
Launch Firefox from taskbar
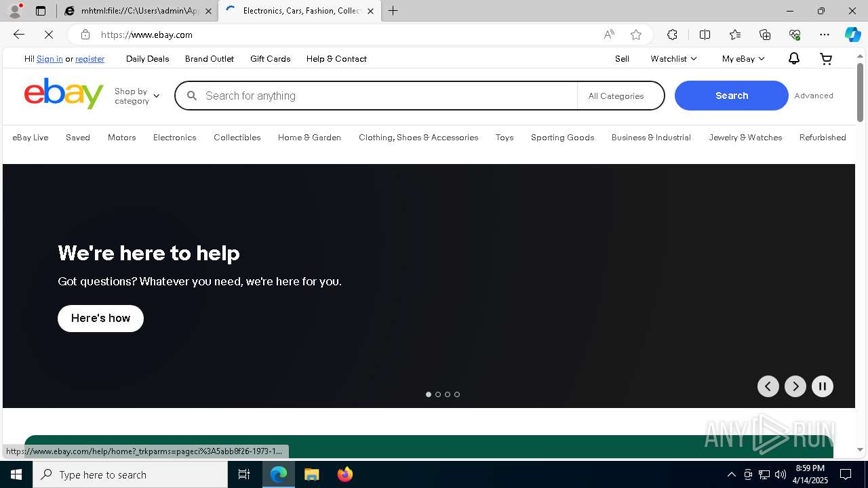344,474
